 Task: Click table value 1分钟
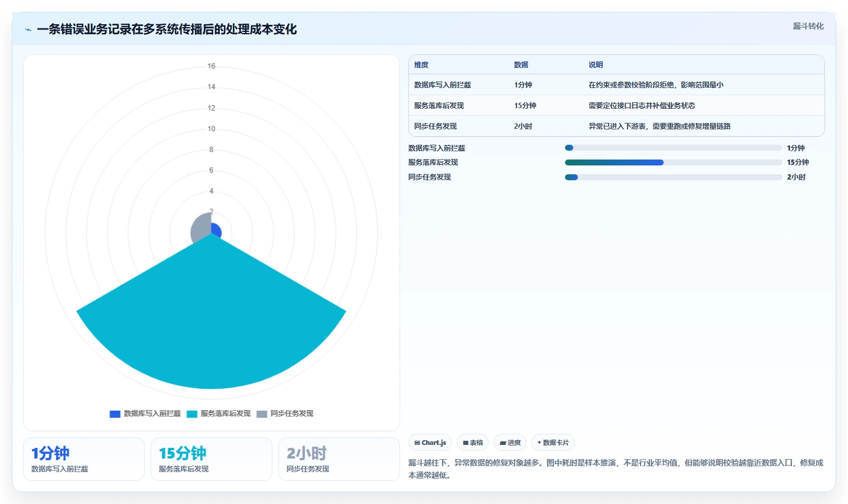(523, 85)
